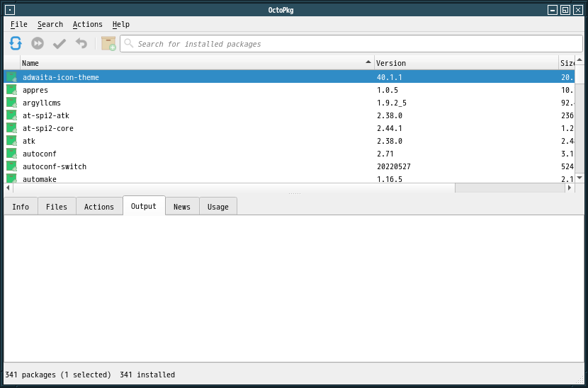Select the argyllcms package row
The image size is (588, 388).
point(289,103)
